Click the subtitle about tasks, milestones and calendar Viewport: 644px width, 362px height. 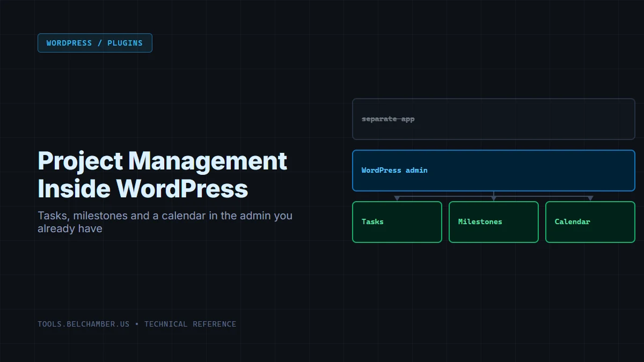[x=165, y=222]
